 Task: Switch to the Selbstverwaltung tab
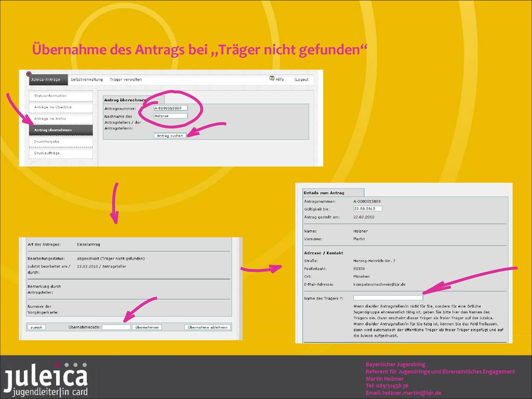(x=87, y=79)
